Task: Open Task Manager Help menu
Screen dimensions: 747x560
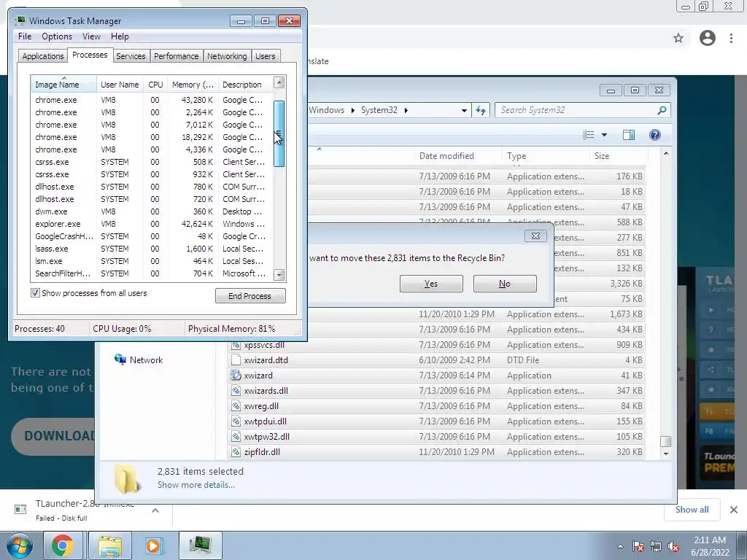Action: 120,36
